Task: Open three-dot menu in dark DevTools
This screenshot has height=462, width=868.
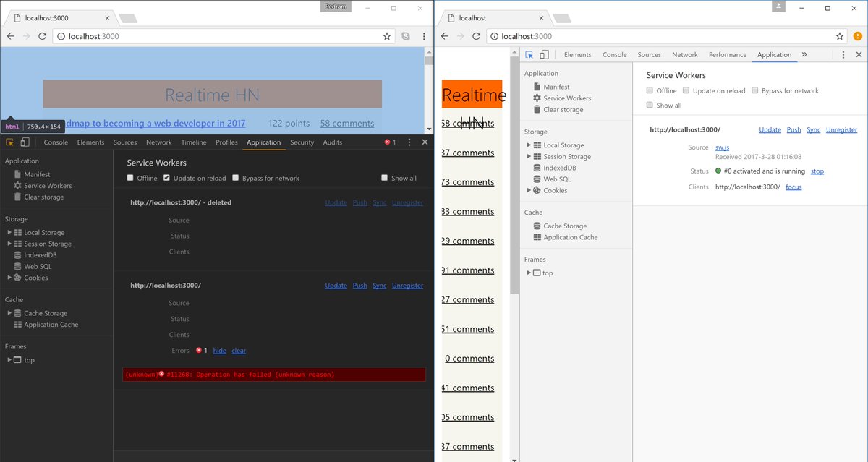Action: tap(409, 142)
